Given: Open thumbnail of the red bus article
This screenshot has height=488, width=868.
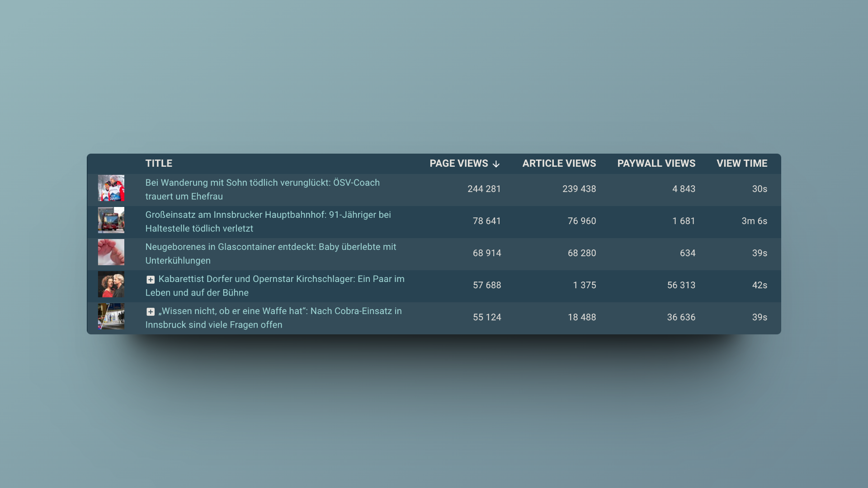Looking at the screenshot, I should 111,220.
